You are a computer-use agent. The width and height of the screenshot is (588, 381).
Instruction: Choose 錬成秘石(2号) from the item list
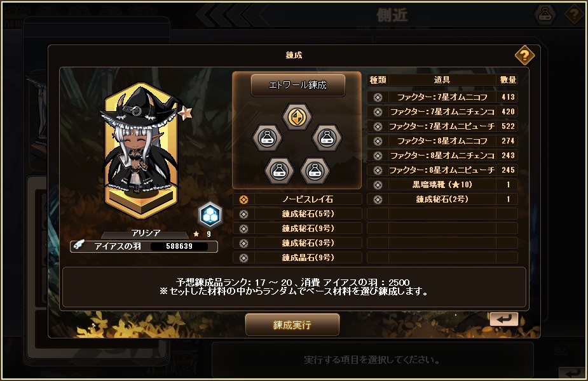pyautogui.click(x=442, y=199)
